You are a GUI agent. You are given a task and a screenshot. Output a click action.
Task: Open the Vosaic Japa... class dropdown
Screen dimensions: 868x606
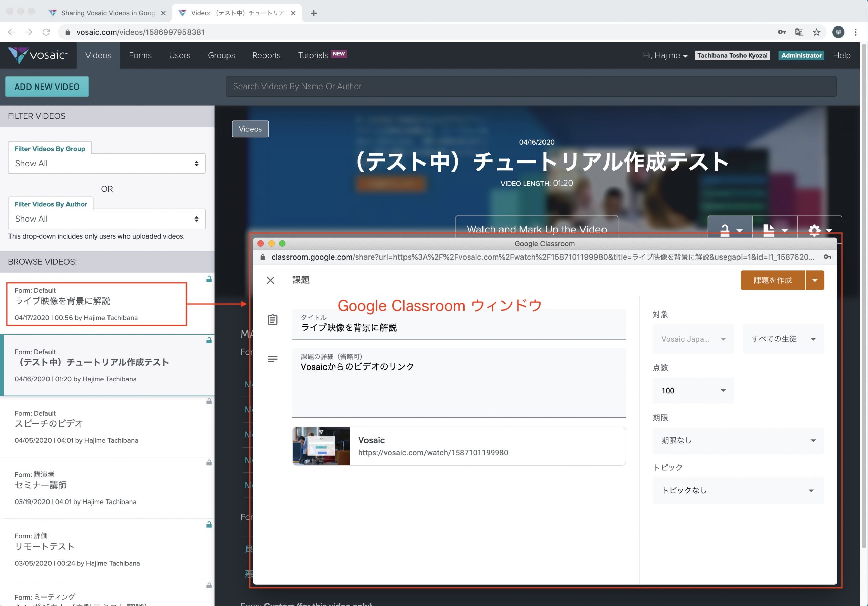[x=693, y=339]
